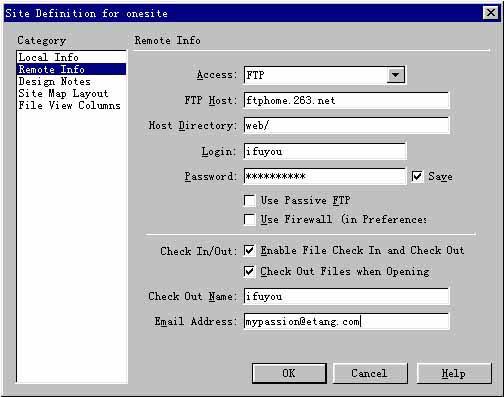This screenshot has width=504, height=397.
Task: Click the Password field
Action: pos(325,176)
